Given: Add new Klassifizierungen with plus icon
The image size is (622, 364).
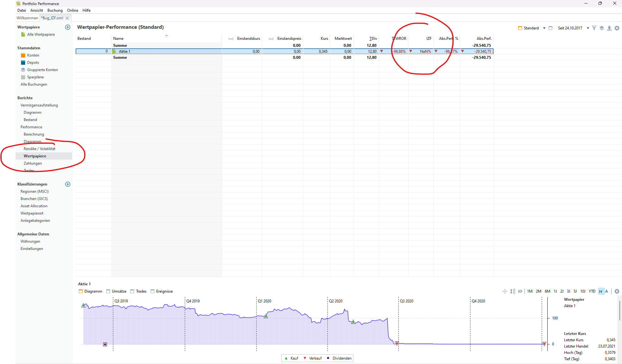Looking at the screenshot, I should pos(68,184).
